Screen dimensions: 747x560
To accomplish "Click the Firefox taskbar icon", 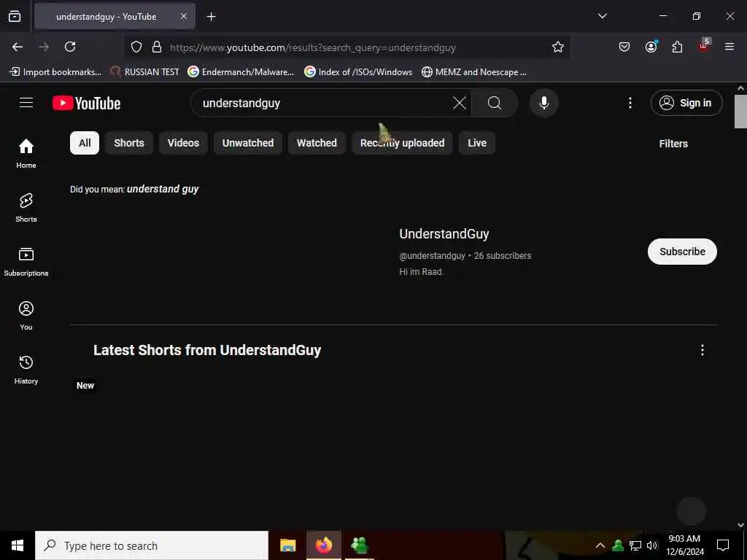I will coord(323,545).
